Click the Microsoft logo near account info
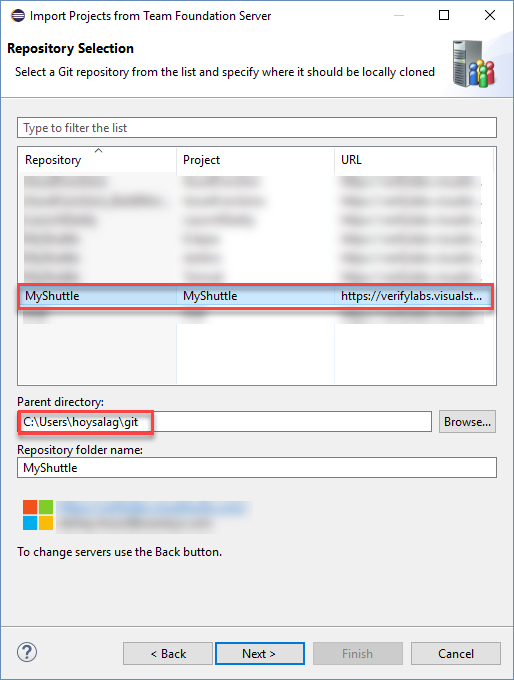The height and width of the screenshot is (680, 514). 38,515
